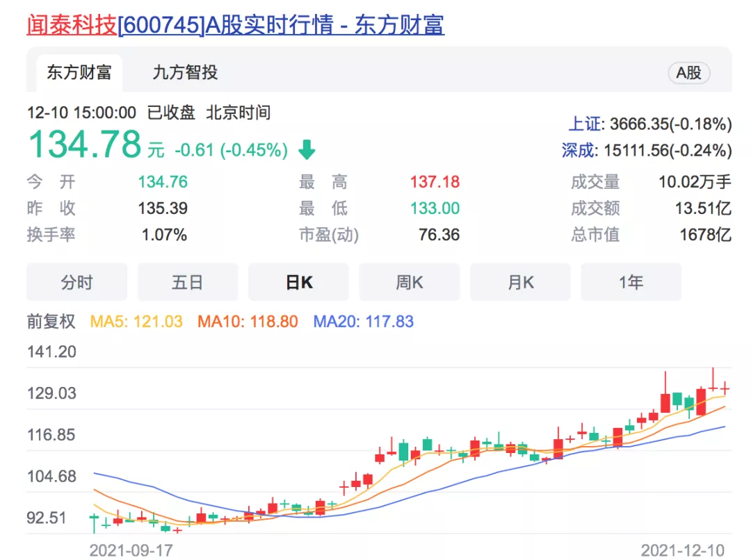Open the 上证 index link
Screen dimensions: 751x560
click(x=583, y=124)
